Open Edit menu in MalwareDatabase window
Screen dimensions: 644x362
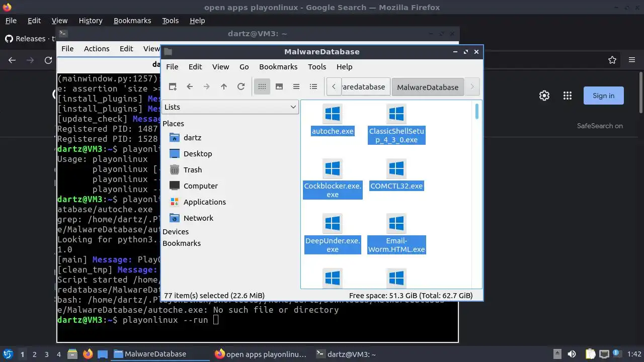(x=195, y=66)
